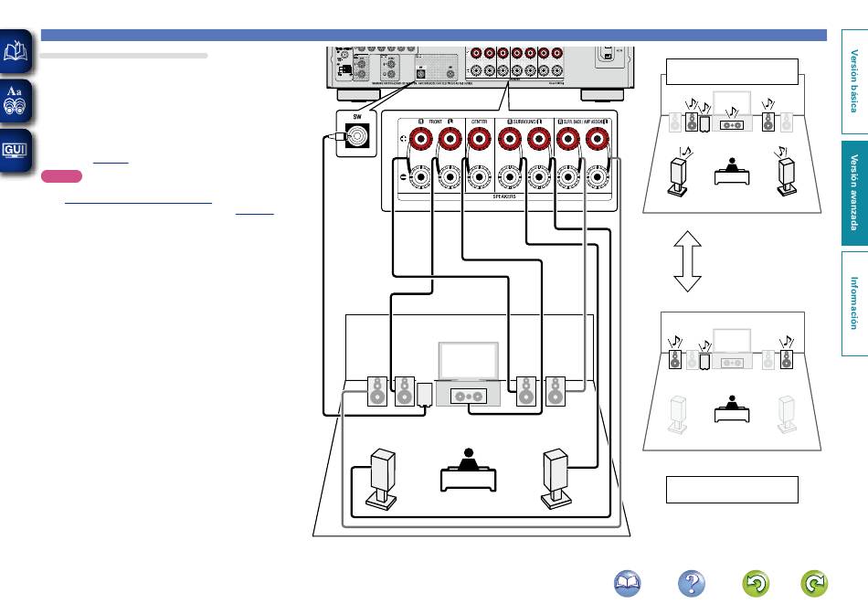Click the double-headed arrow between room diagrams
Viewport: 868px width, 614px height.
[687, 261]
